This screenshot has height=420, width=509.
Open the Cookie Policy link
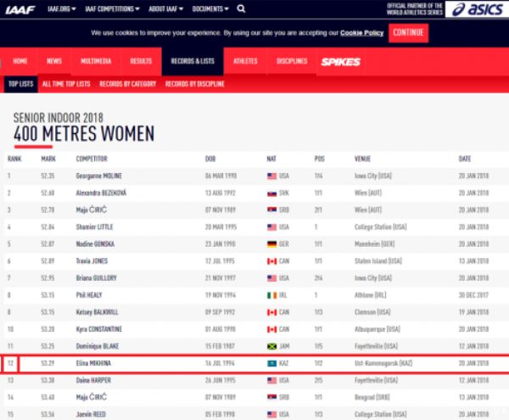[x=361, y=32]
